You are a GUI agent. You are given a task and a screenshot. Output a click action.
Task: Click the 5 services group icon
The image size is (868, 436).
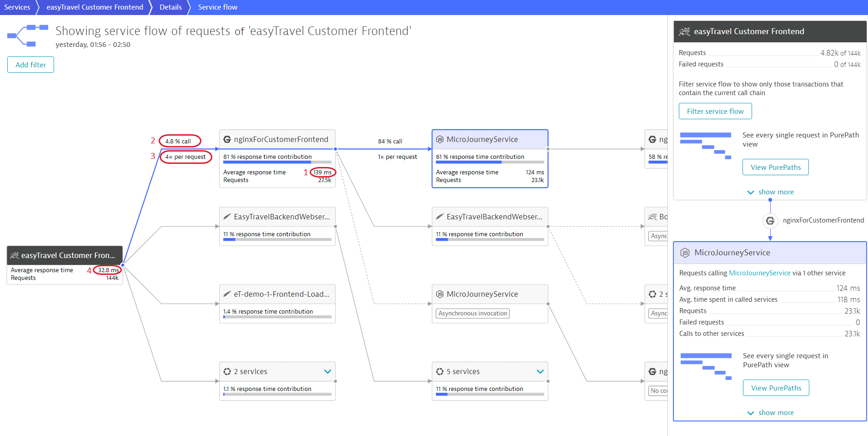click(440, 371)
